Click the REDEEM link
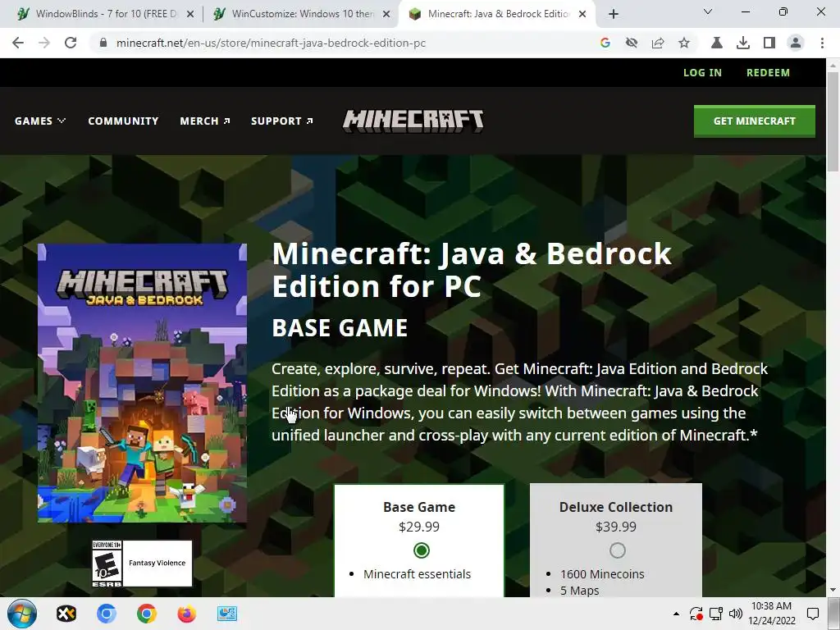This screenshot has width=840, height=630. [768, 73]
